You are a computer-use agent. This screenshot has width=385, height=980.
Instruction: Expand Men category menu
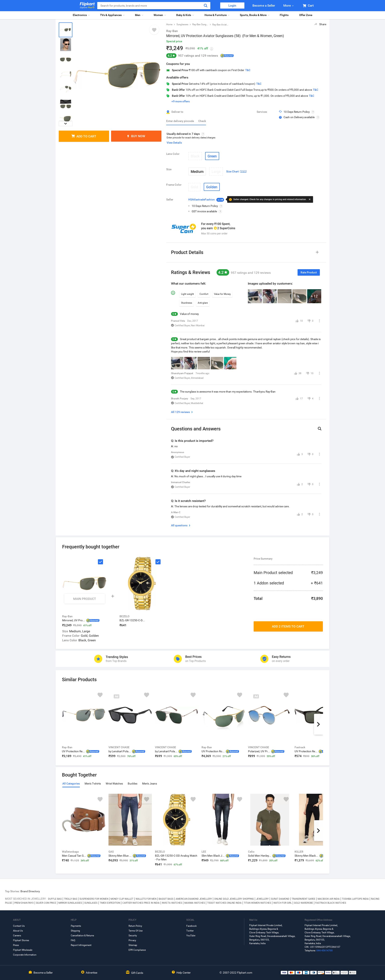coord(139,15)
